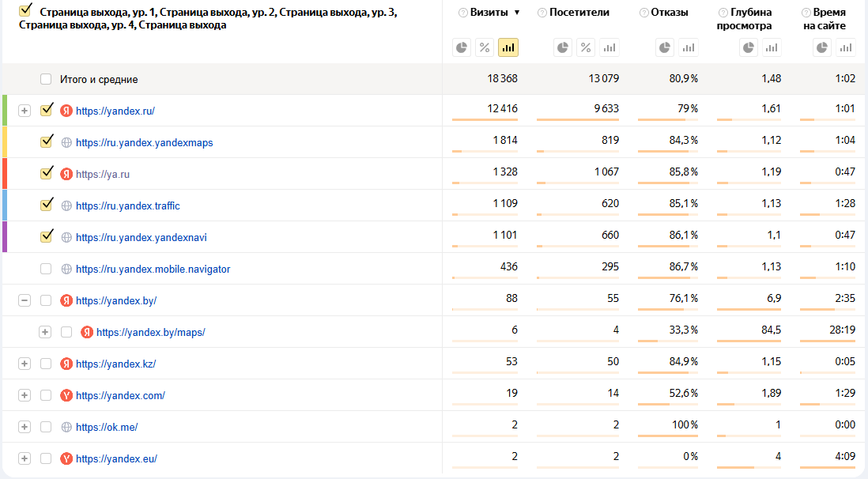Click time on site value 28:19
The width and height of the screenshot is (868, 479).
pyautogui.click(x=842, y=330)
